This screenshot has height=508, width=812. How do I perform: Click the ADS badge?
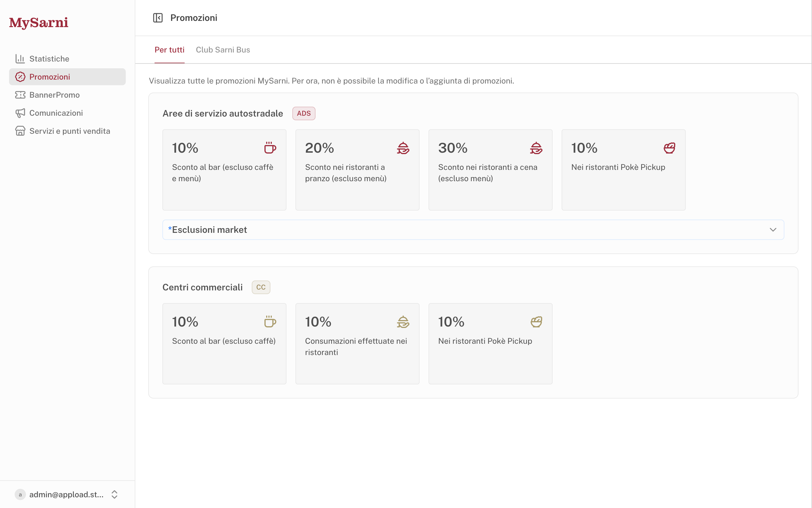click(x=304, y=113)
